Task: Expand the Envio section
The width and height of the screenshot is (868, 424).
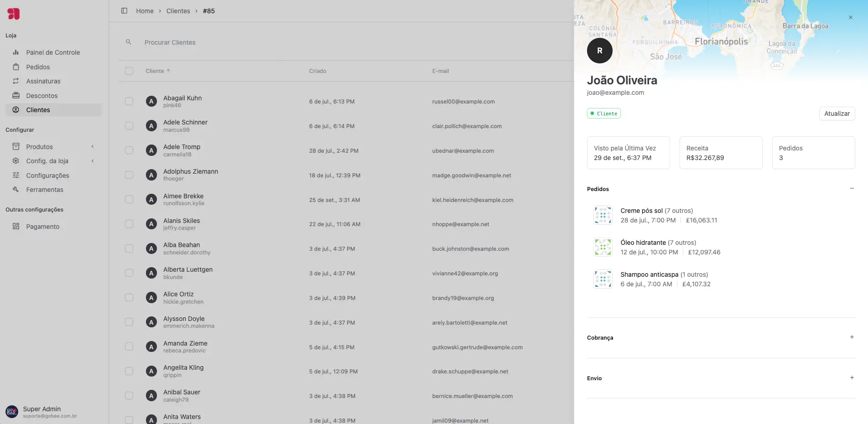Action: (x=852, y=378)
